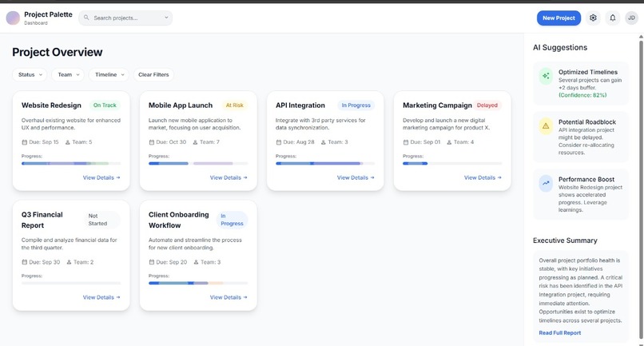This screenshot has height=346, width=644.
Task: Click Client Onboarding's In Progress badge
Action: (x=232, y=220)
